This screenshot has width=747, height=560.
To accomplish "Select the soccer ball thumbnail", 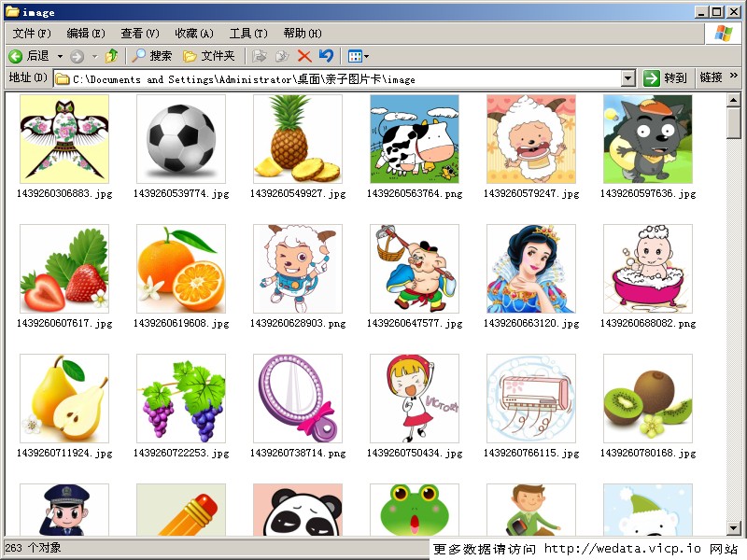I will [x=181, y=139].
